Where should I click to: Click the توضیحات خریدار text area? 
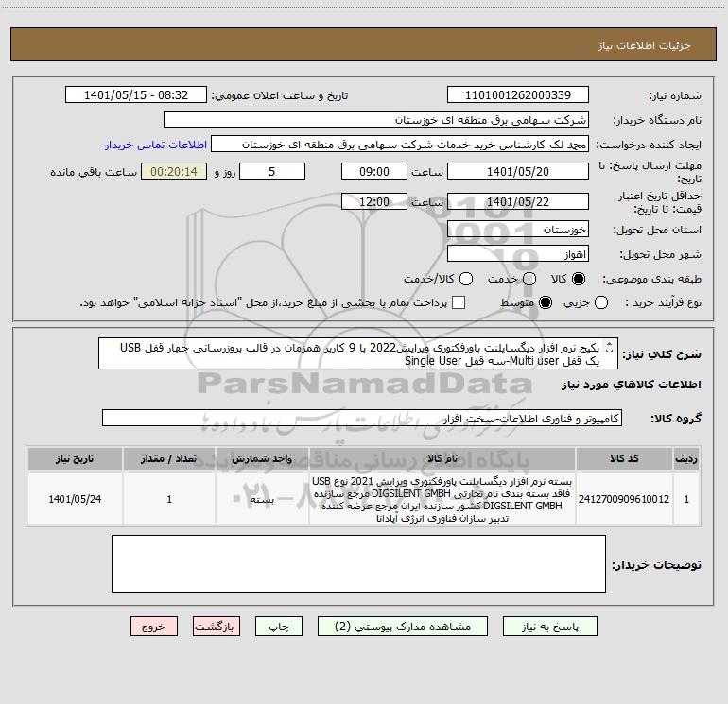click(358, 564)
